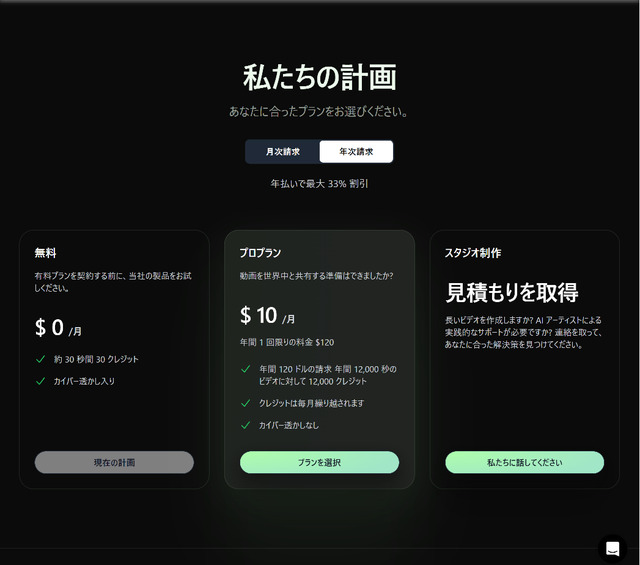Switch billing to 月次請求
This screenshot has width=640, height=565.
282,151
